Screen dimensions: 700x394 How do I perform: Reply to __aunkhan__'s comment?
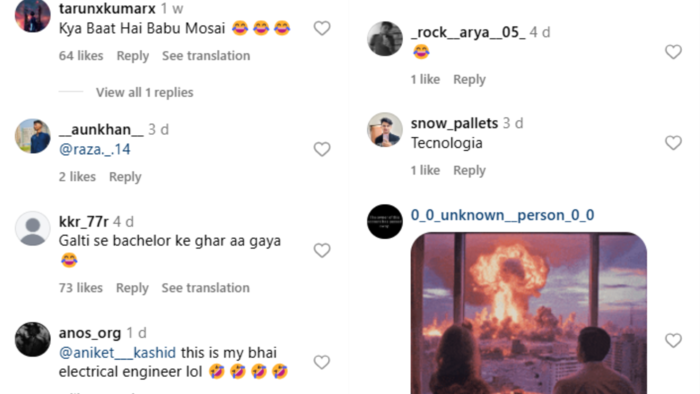(x=125, y=177)
